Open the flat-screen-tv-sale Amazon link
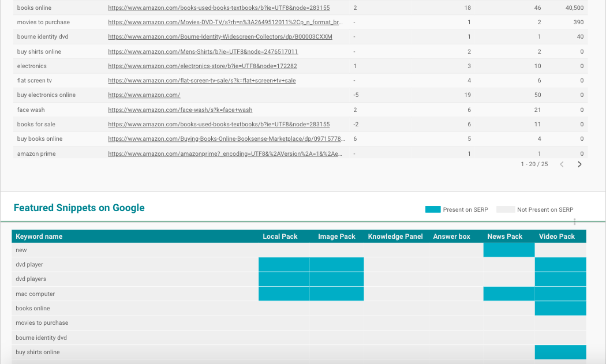The image size is (606, 364). [202, 81]
